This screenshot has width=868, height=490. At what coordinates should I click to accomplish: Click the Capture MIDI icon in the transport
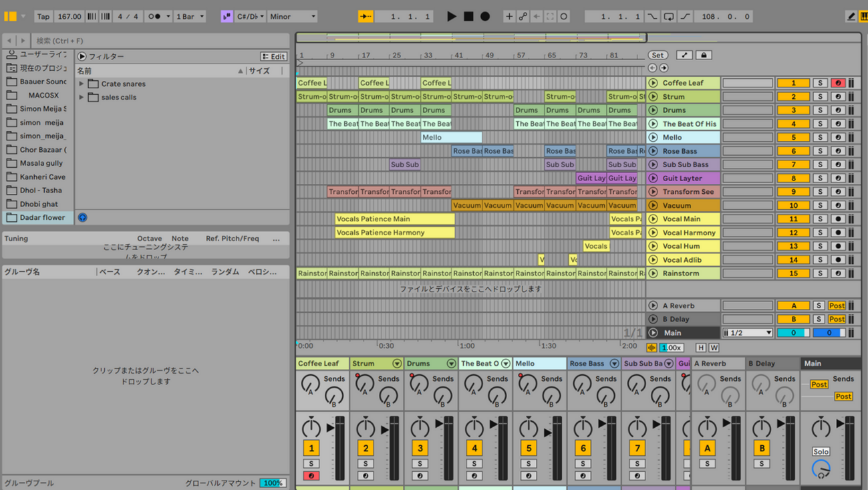click(550, 16)
